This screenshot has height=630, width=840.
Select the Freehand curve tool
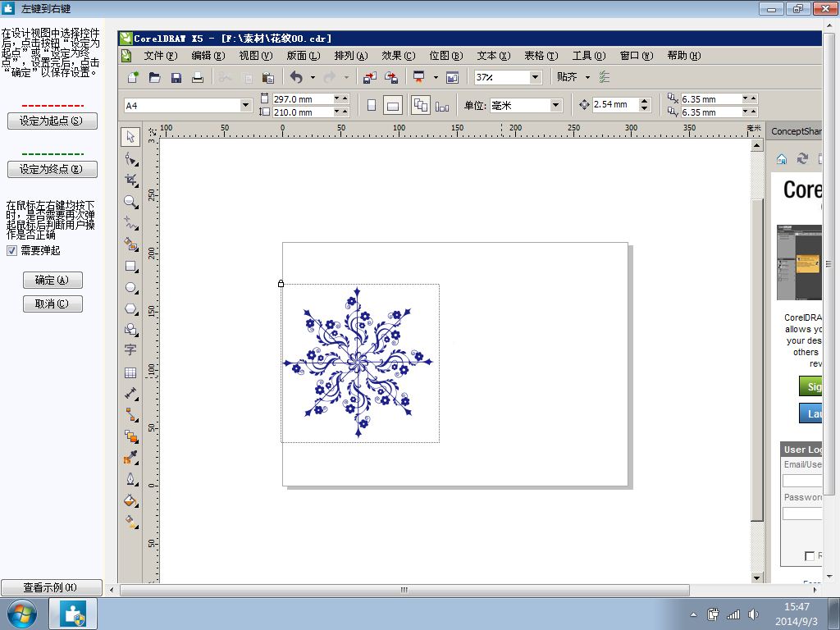(130, 223)
